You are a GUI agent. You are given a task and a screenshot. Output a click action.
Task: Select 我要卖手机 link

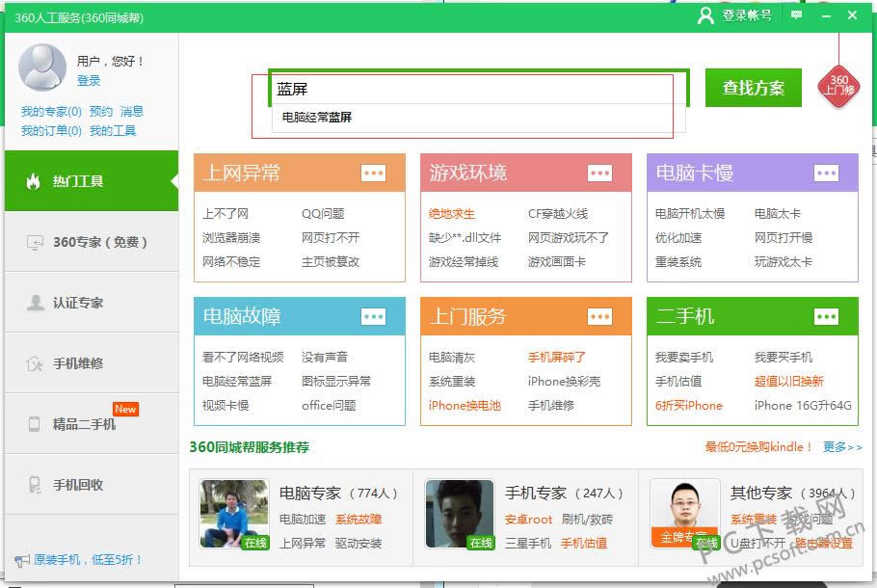tap(683, 357)
